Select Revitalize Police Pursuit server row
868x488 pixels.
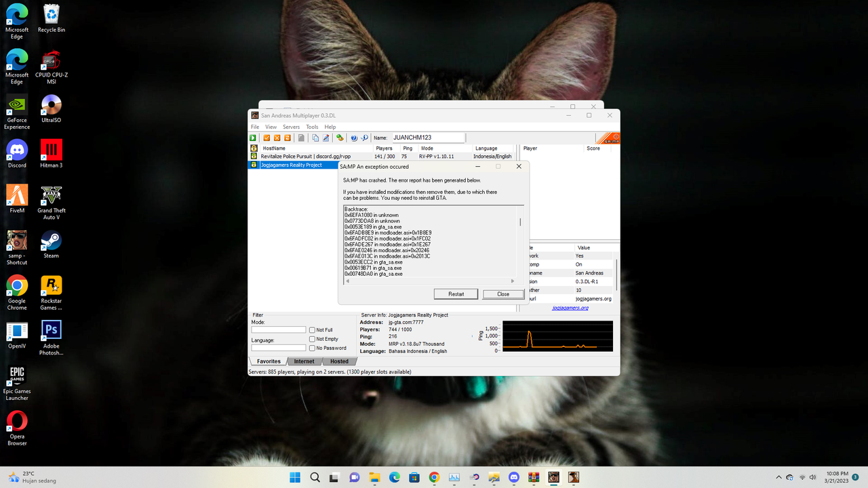(x=382, y=157)
